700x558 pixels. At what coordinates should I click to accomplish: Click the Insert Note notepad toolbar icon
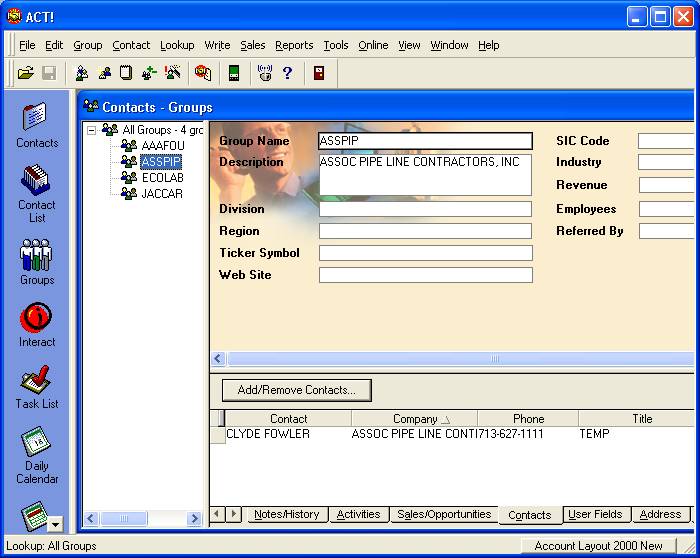[x=126, y=72]
